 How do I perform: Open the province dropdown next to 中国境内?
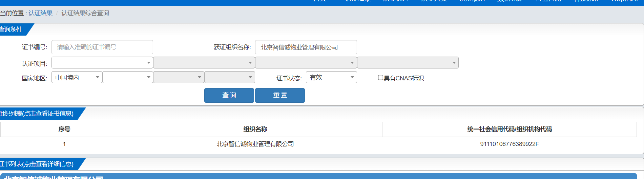click(x=128, y=77)
